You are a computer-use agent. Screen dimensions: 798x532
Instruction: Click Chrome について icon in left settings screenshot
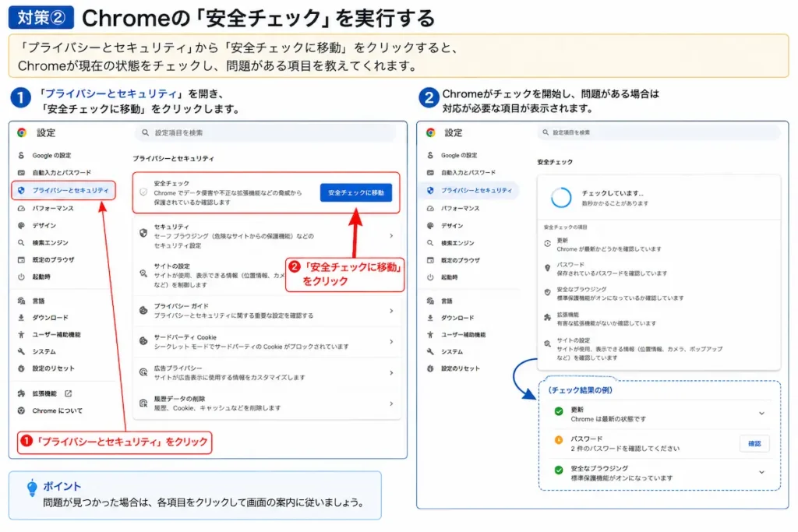point(21,410)
